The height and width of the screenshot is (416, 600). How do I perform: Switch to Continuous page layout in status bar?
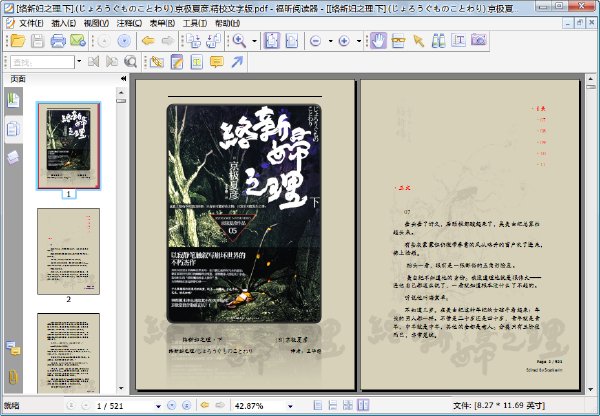(x=333, y=405)
